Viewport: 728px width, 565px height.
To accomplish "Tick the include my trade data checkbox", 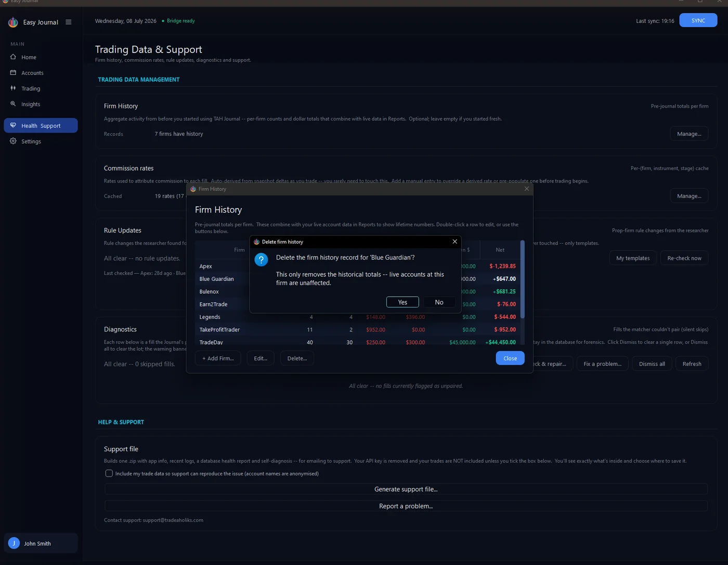I will pyautogui.click(x=109, y=473).
